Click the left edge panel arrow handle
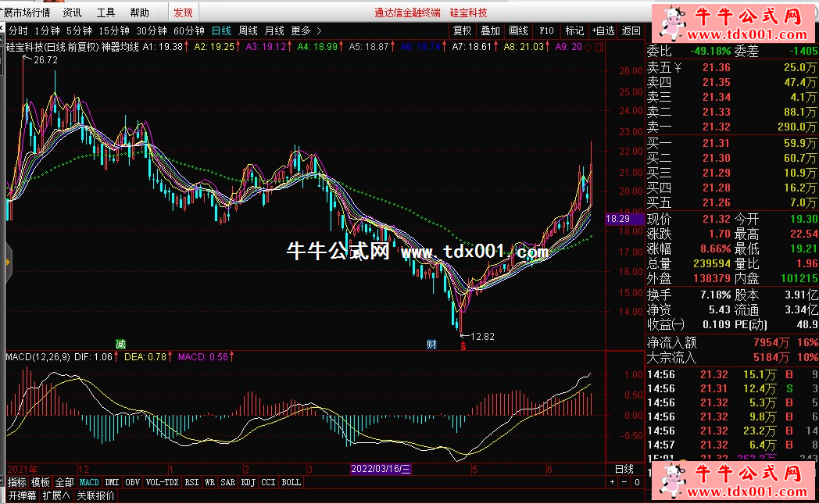Screen dimensions: 819x504 7,262
